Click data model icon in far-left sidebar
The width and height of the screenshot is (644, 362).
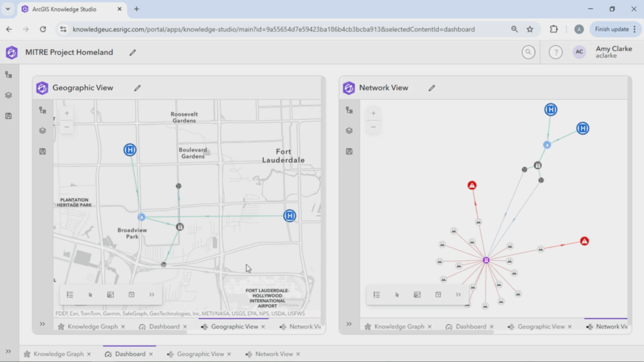[x=8, y=75]
